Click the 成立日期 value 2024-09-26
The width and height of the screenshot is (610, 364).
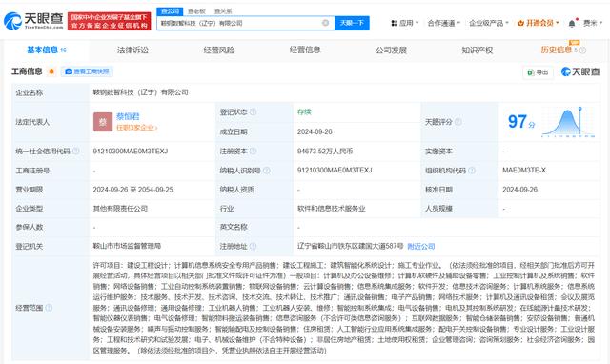pos(315,131)
